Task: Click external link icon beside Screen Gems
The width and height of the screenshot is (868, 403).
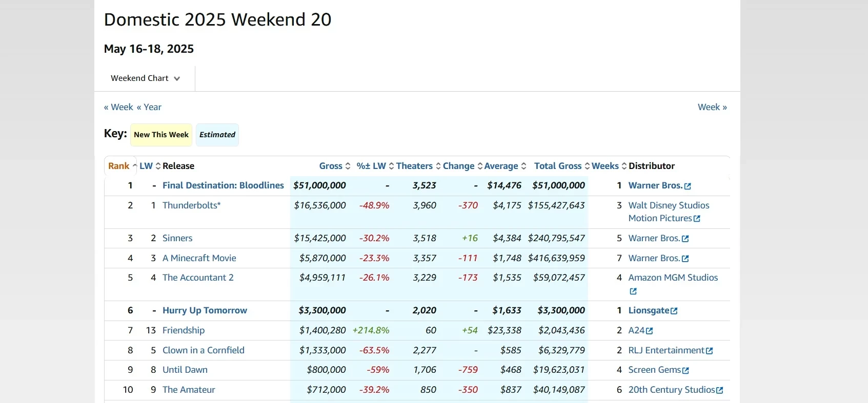Action: (x=686, y=370)
